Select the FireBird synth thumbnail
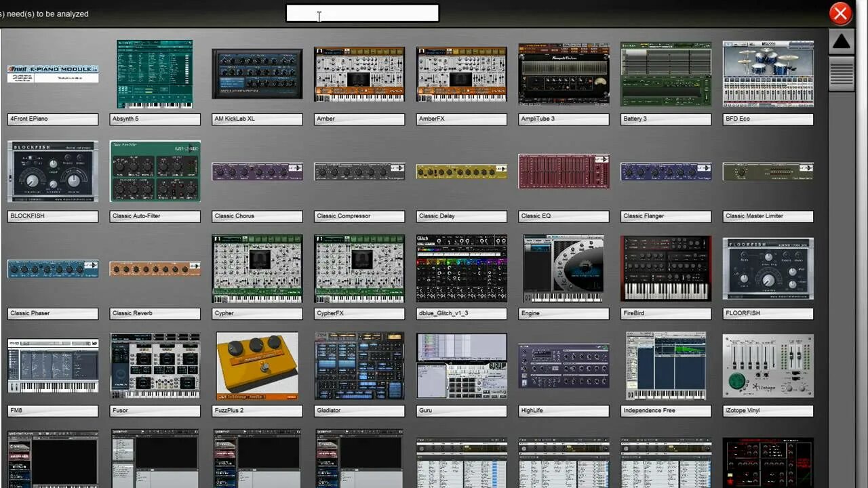Image resolution: width=868 pixels, height=488 pixels. [666, 268]
